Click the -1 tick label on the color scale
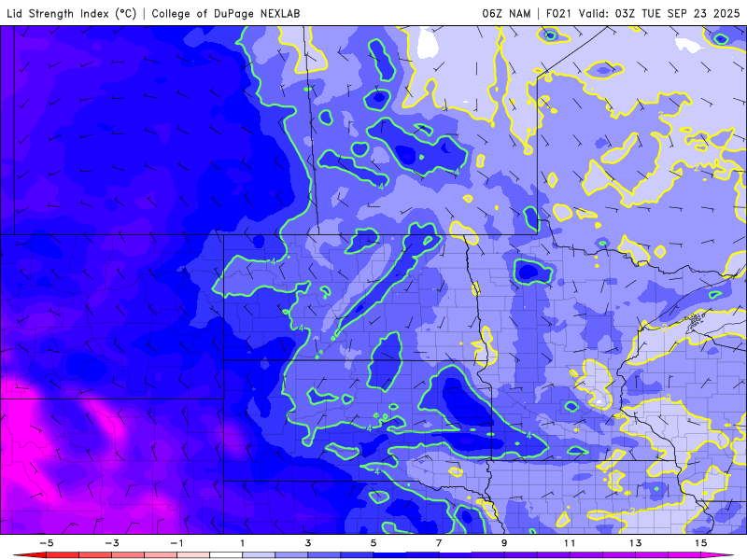The width and height of the screenshot is (747, 560). click(x=176, y=543)
